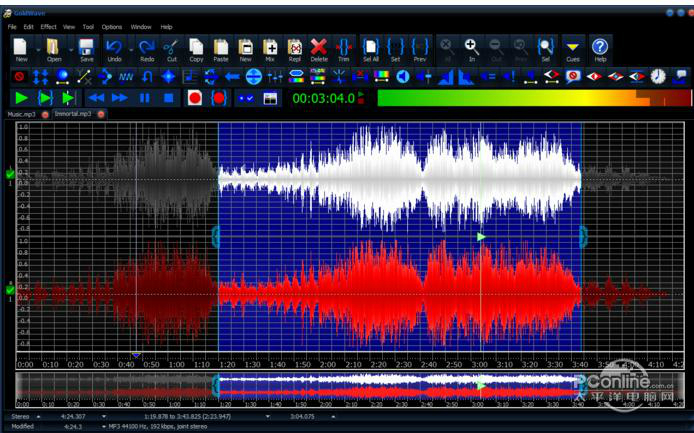Click the Undo arrow icon

[x=114, y=47]
